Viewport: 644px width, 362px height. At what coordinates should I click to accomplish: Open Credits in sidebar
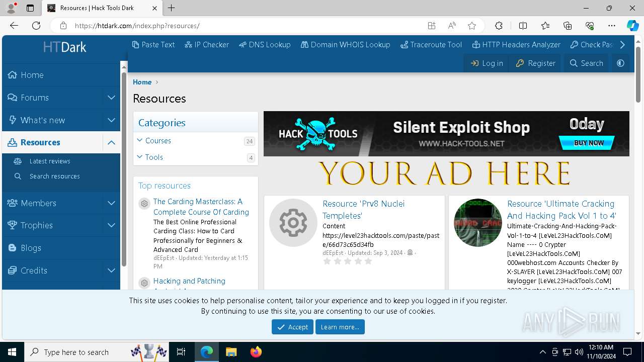pos(52,270)
